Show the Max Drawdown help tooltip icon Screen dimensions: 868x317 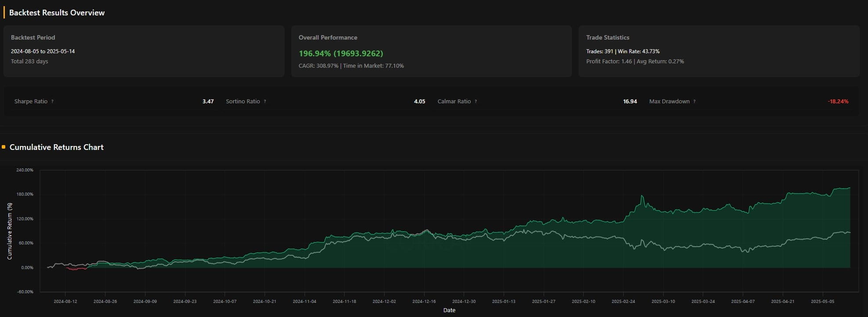pyautogui.click(x=694, y=102)
